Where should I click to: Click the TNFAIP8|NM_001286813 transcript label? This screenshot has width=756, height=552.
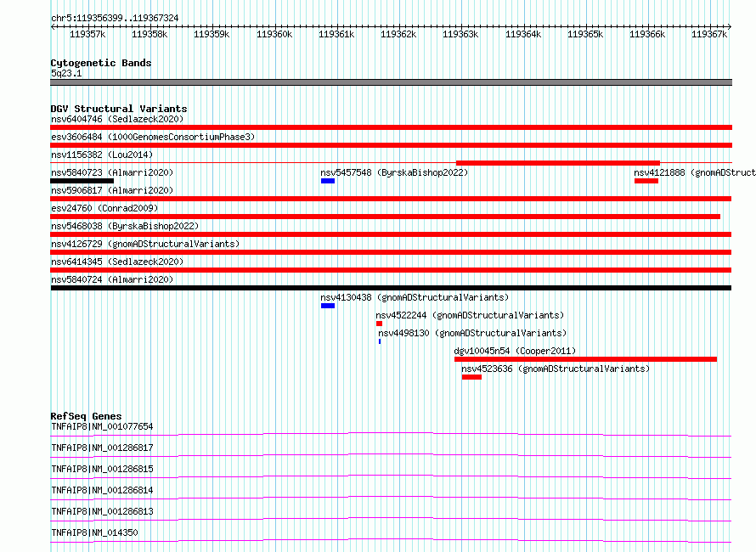(102, 511)
